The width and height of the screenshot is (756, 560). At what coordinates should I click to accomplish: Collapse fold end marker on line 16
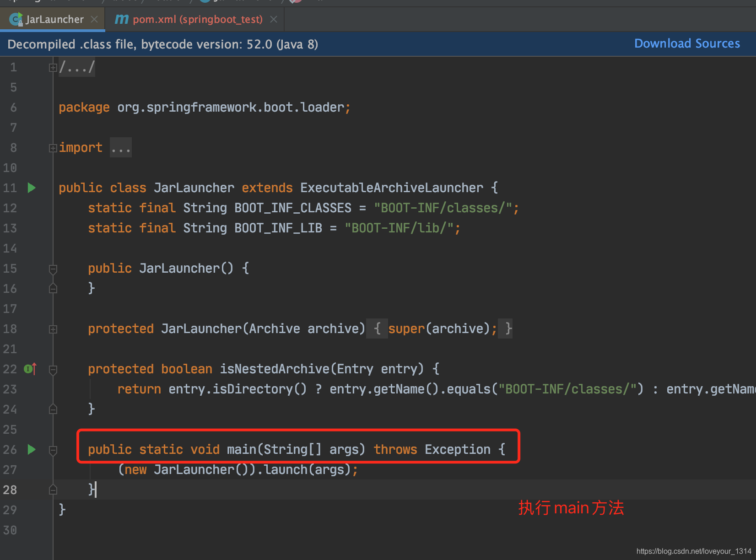[x=53, y=288]
